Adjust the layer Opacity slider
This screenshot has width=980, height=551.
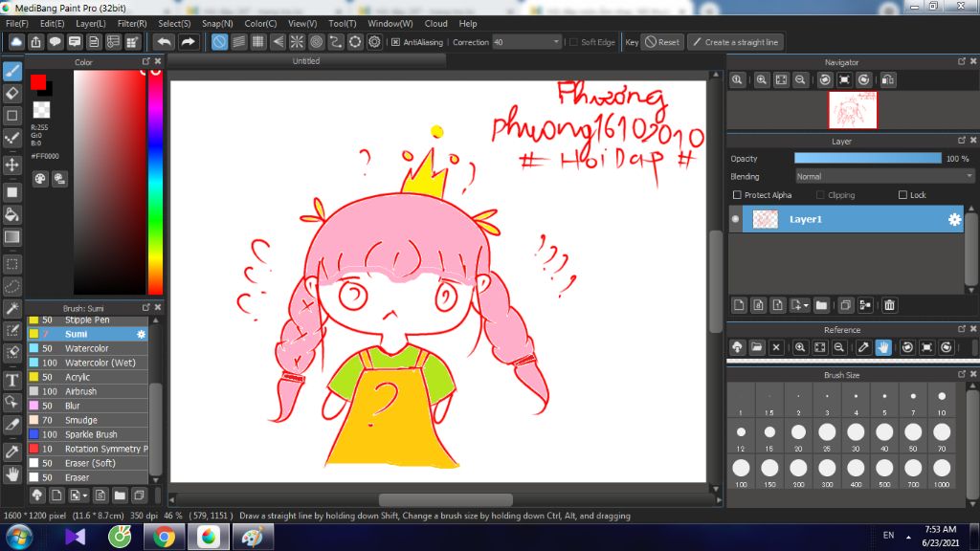867,159
